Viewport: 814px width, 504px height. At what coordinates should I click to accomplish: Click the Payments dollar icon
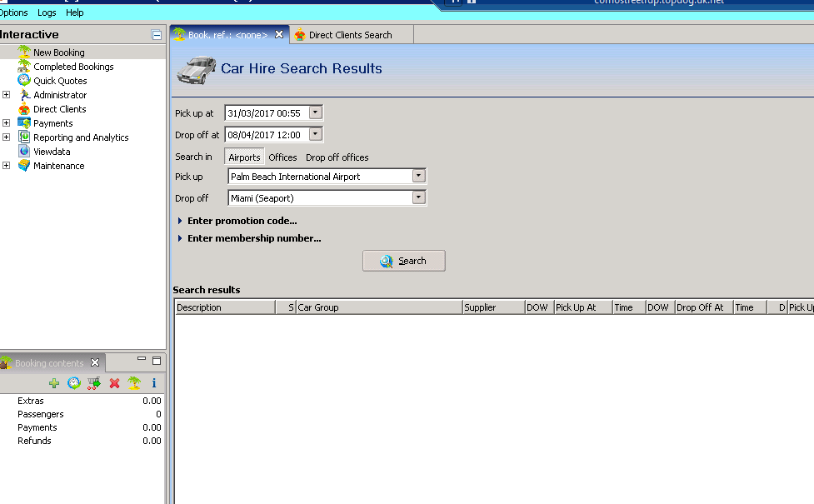(x=24, y=123)
